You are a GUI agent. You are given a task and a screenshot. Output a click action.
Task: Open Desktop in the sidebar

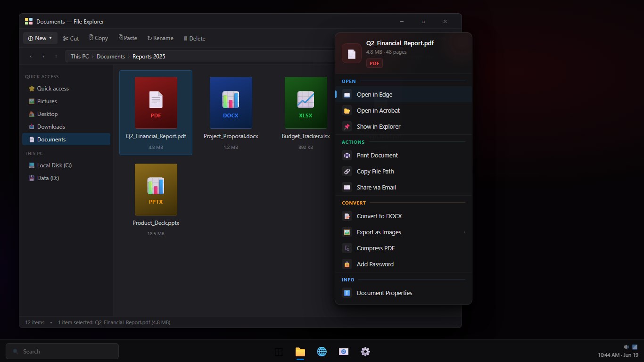click(66, 114)
